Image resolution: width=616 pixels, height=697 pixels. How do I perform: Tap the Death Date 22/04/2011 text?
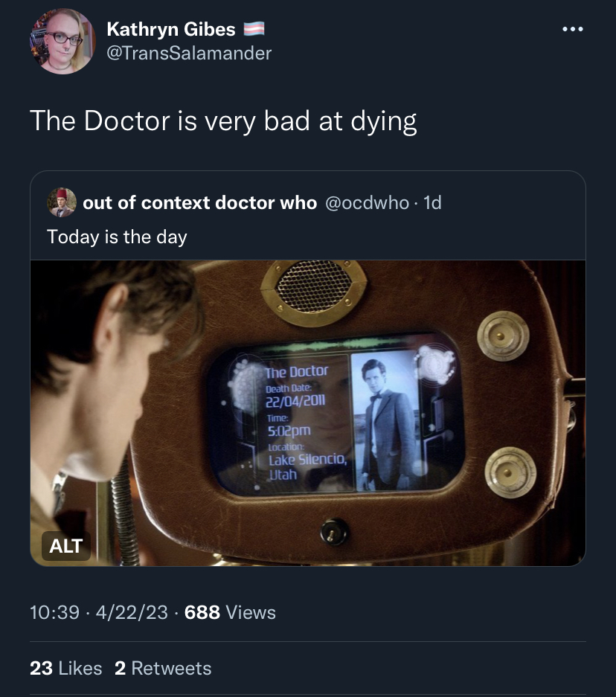(x=295, y=396)
